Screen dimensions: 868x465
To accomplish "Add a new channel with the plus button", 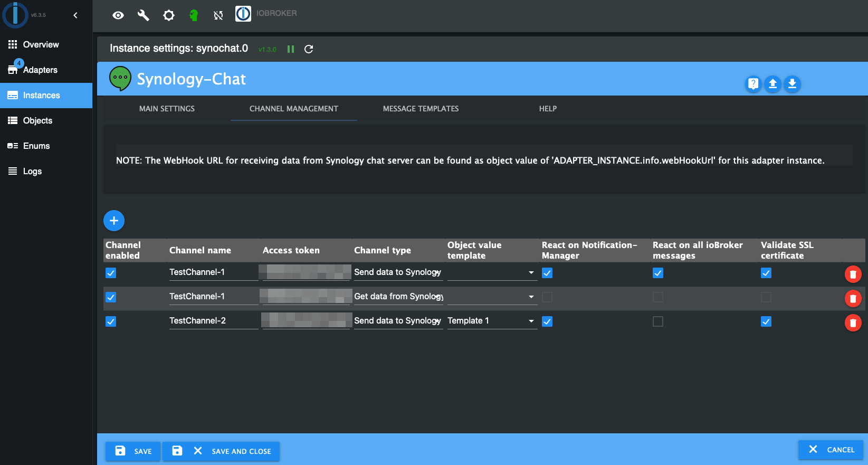I will pyautogui.click(x=114, y=221).
